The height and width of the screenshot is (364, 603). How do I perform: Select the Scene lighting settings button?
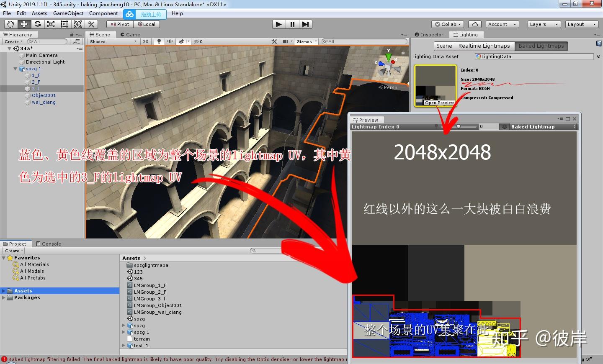[x=444, y=46]
